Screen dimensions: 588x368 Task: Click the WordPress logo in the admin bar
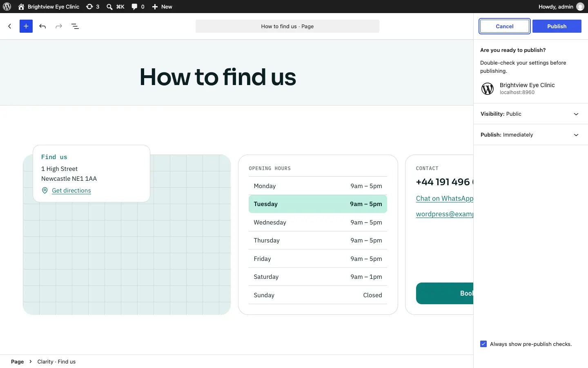click(x=7, y=7)
